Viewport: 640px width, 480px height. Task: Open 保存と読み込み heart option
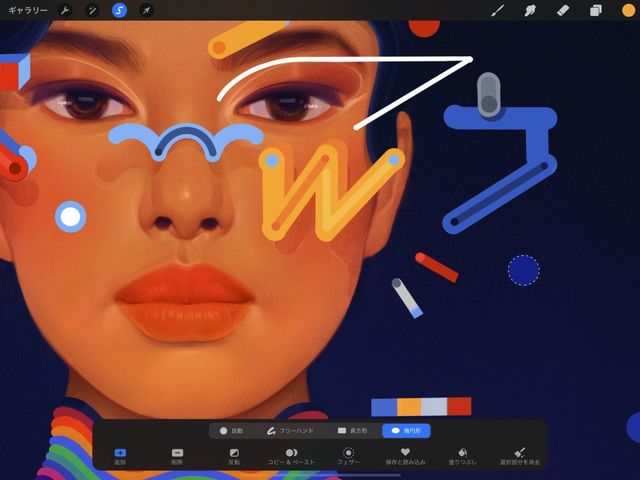point(405,456)
